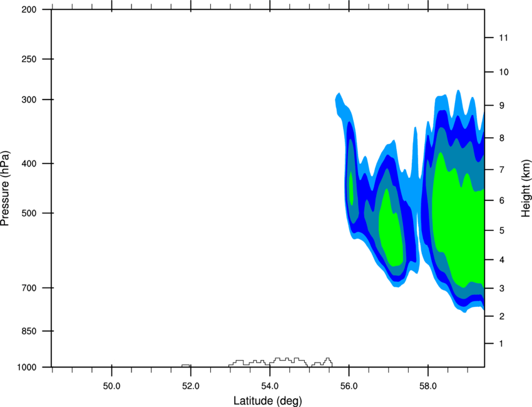Click the 5 km height tick label
The height and width of the screenshot is (407, 532).
click(501, 230)
